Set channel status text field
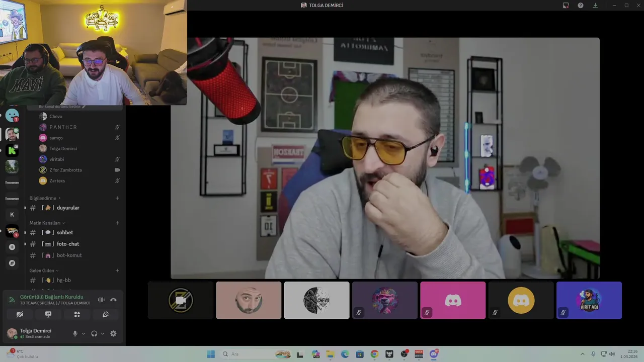Image resolution: width=644 pixels, height=362 pixels. (62, 107)
